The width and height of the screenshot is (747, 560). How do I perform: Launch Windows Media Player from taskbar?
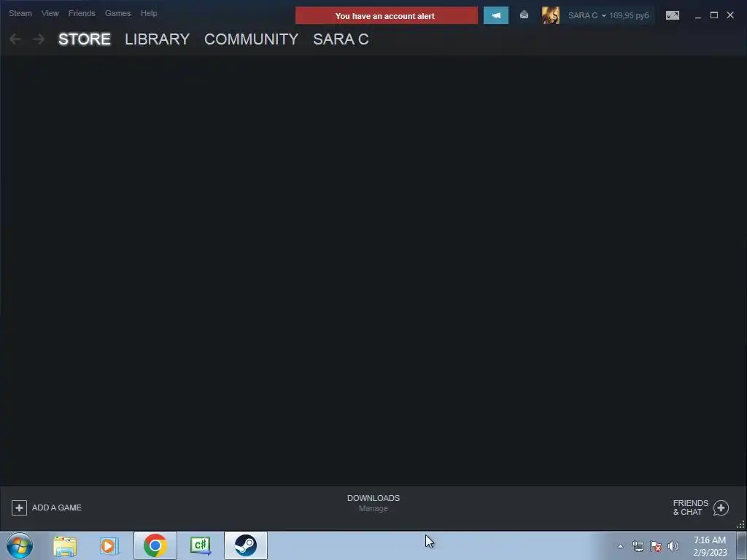[x=109, y=545]
